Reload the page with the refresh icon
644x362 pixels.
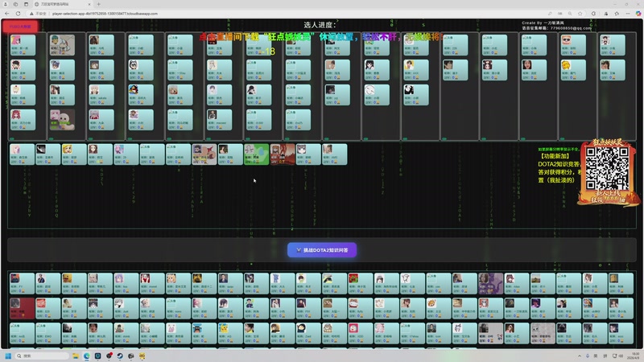(18, 14)
